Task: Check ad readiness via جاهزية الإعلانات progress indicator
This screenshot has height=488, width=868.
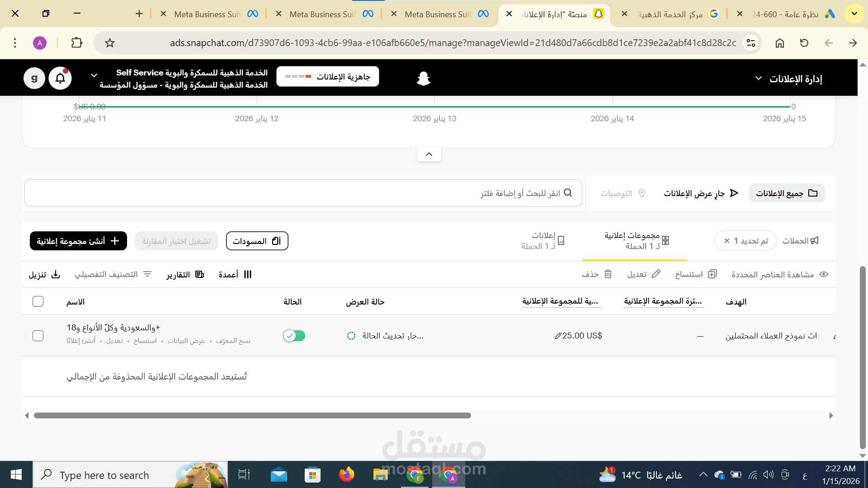Action: point(327,76)
